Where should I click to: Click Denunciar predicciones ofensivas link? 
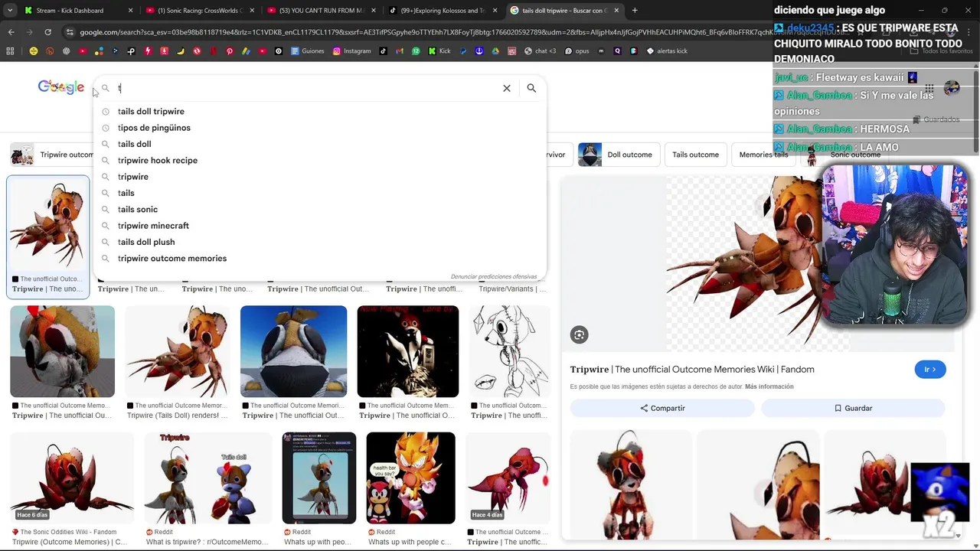tap(494, 276)
